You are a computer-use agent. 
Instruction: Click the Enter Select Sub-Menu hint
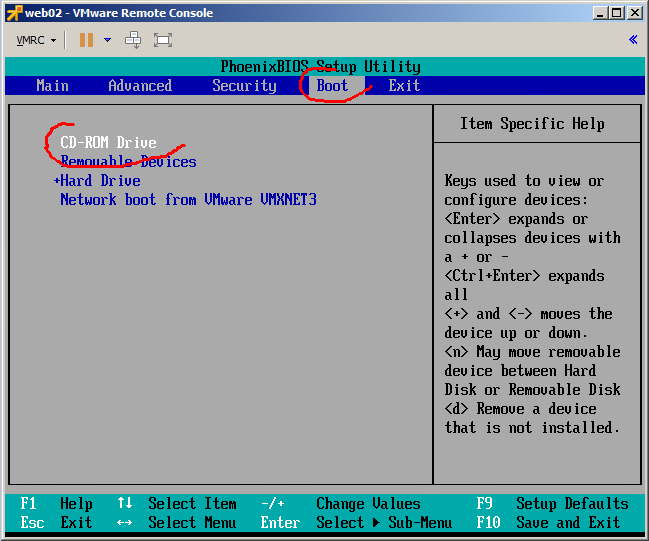[356, 522]
